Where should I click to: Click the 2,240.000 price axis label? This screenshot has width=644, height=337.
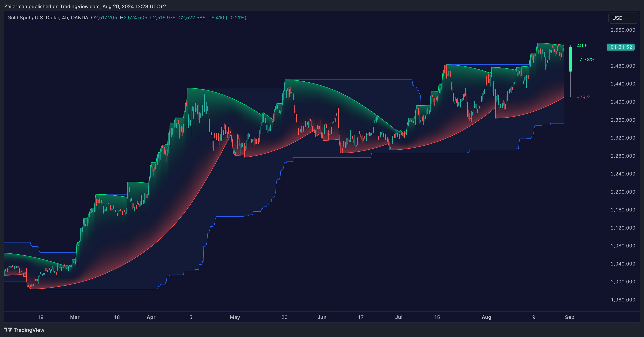coord(623,174)
